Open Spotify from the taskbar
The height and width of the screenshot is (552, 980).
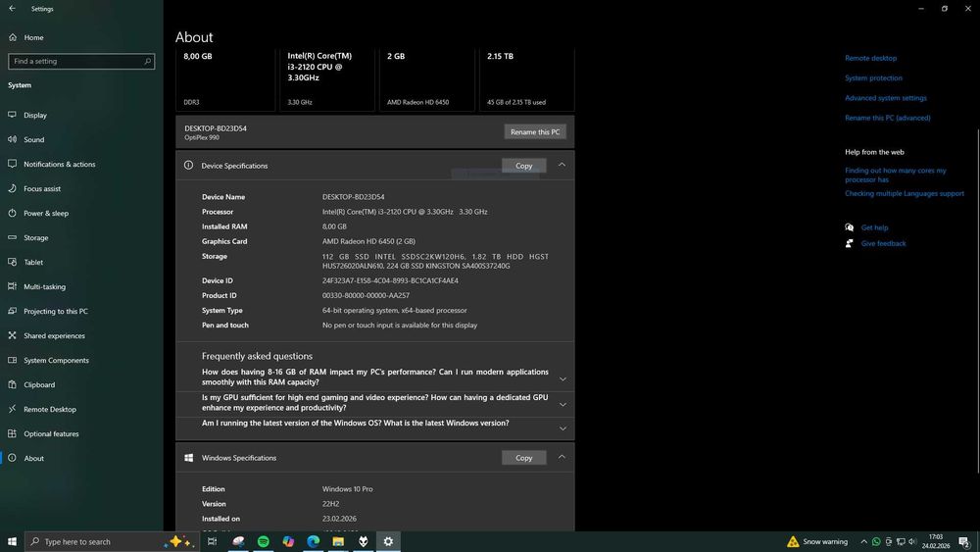[263, 541]
